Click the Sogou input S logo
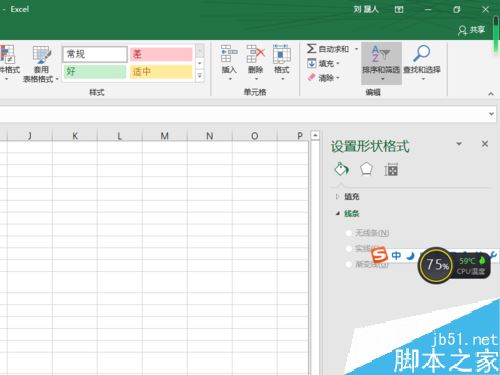 pos(380,255)
